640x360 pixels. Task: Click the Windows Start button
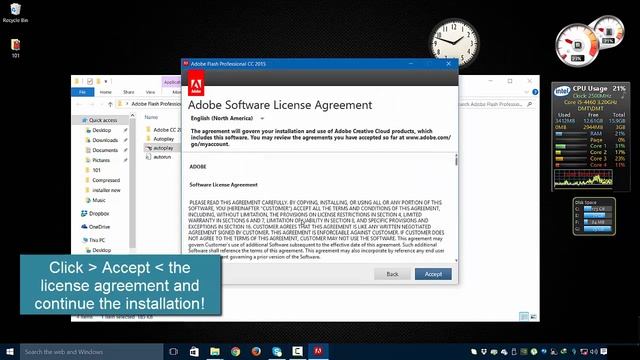pyautogui.click(x=10, y=351)
